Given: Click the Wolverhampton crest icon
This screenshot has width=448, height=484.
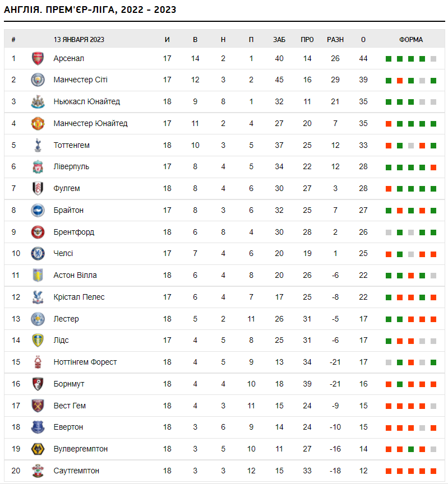Looking at the screenshot, I should (x=38, y=449).
